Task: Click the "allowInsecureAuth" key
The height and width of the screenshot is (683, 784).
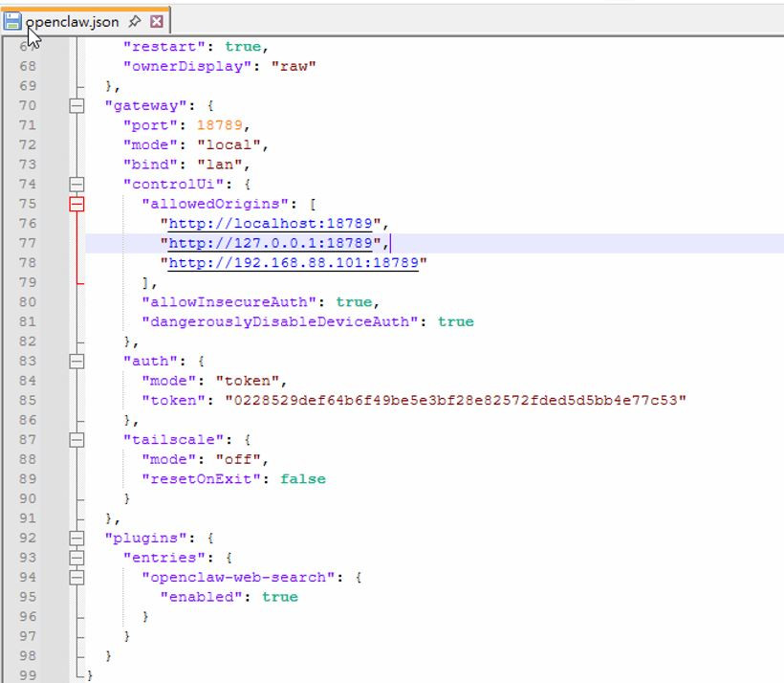Action: (229, 301)
